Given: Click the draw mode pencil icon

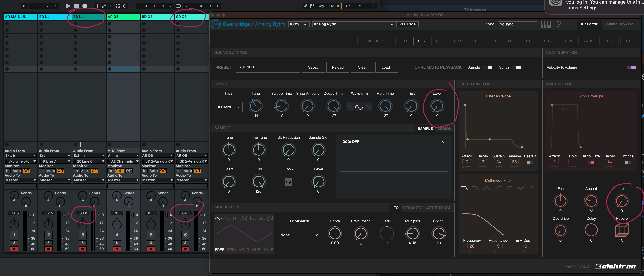Looking at the screenshot, I should coord(305,6).
